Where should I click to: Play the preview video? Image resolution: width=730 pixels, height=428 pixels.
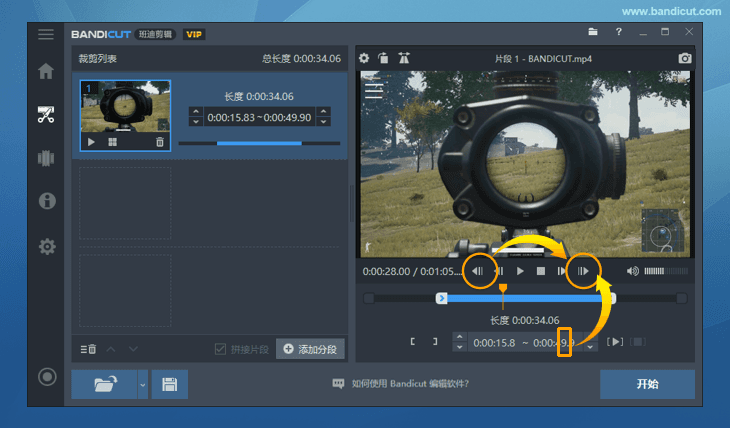pos(520,271)
